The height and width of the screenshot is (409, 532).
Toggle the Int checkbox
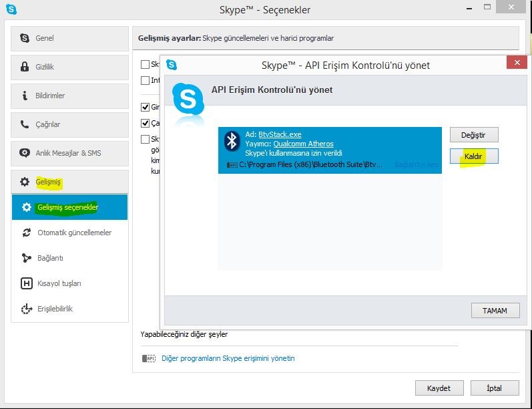click(146, 80)
